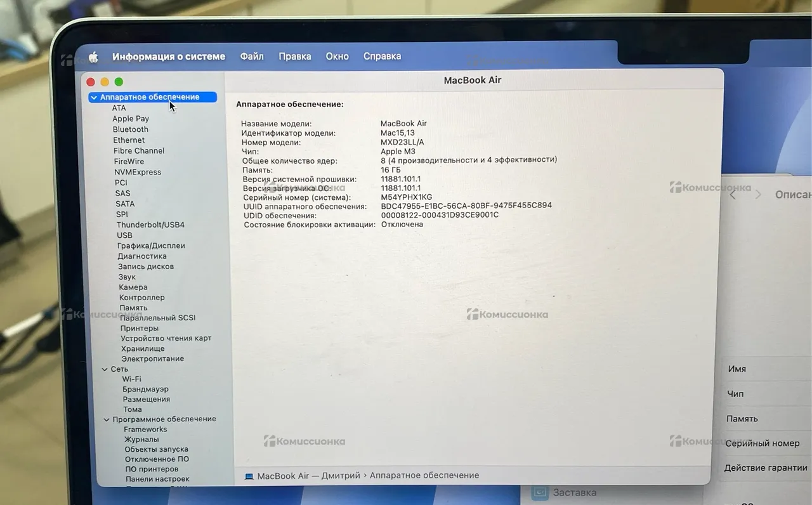Select PCI in the sidebar

121,183
